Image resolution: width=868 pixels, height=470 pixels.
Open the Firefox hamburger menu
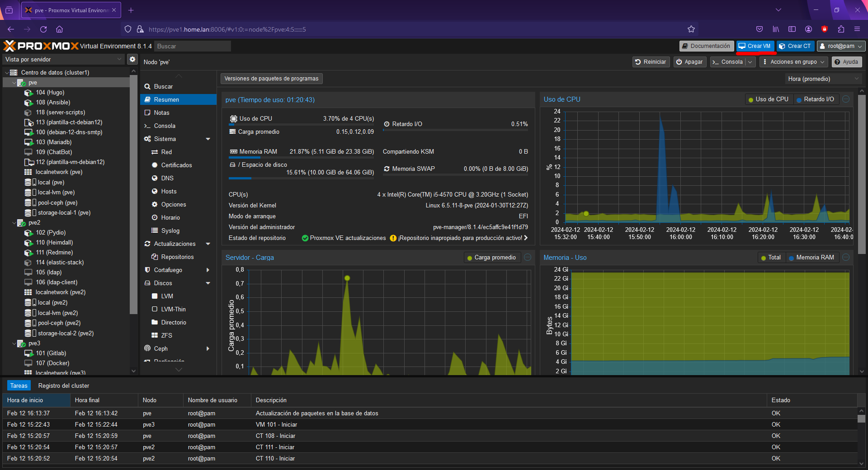pyautogui.click(x=857, y=29)
